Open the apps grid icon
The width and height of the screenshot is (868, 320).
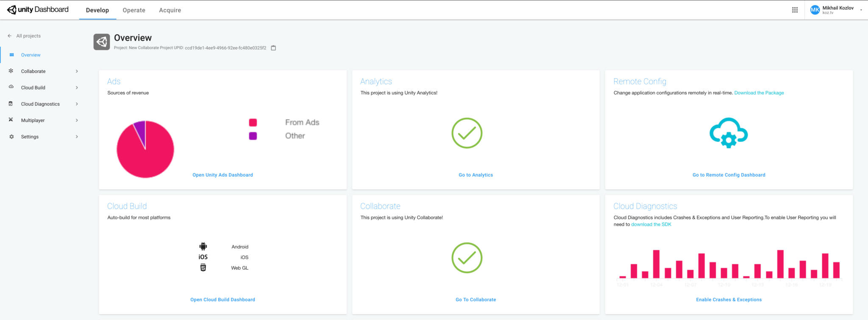(x=795, y=10)
